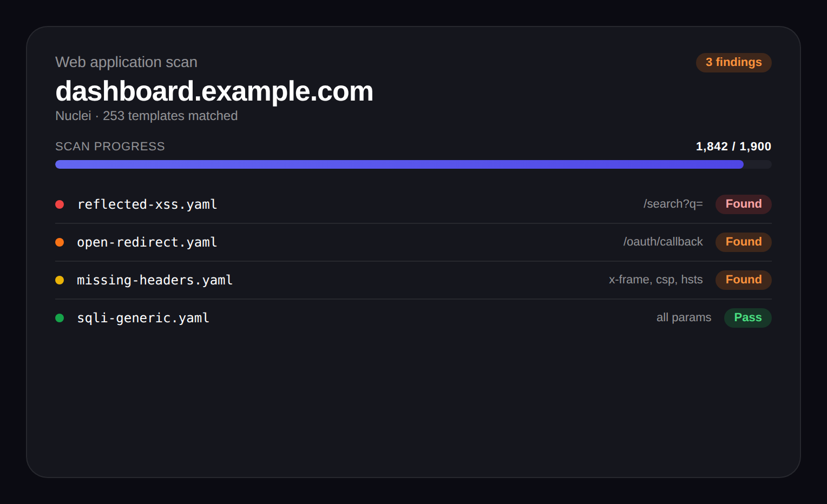Click the Found badge for missing-headers.yaml
Viewport: 827px width, 504px height.
743,280
